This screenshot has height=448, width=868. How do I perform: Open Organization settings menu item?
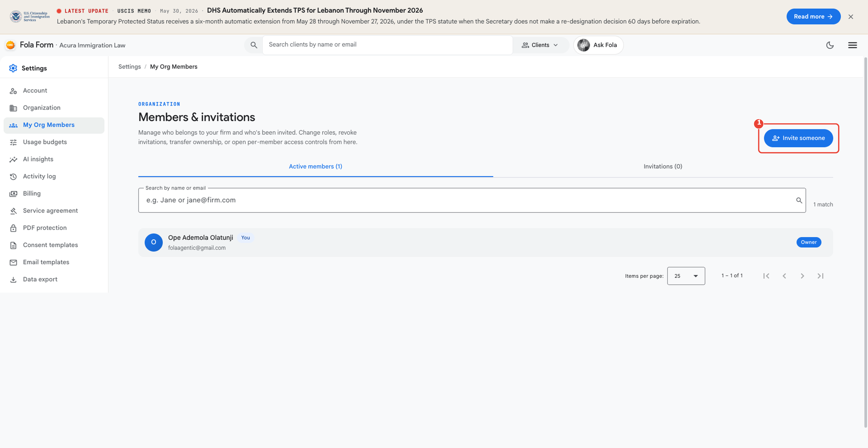54,108
